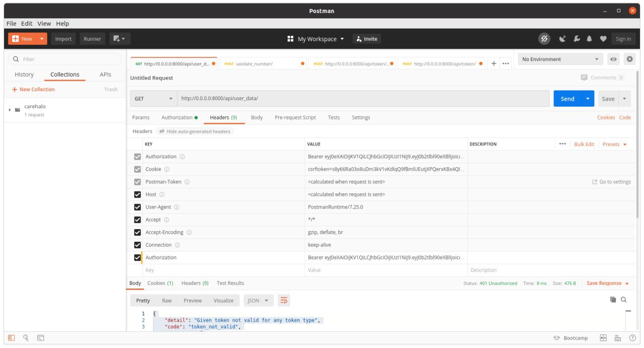
Task: Open the GET method dropdown
Action: pyautogui.click(x=153, y=99)
